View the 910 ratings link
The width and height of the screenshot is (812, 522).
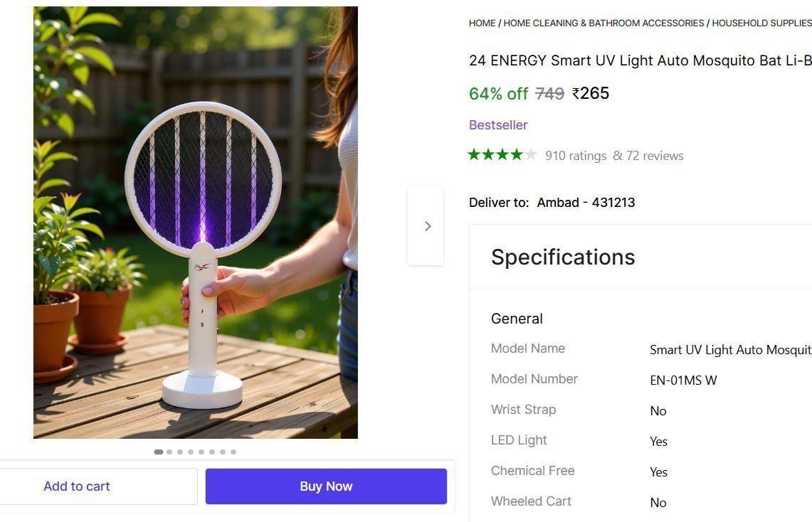(576, 156)
